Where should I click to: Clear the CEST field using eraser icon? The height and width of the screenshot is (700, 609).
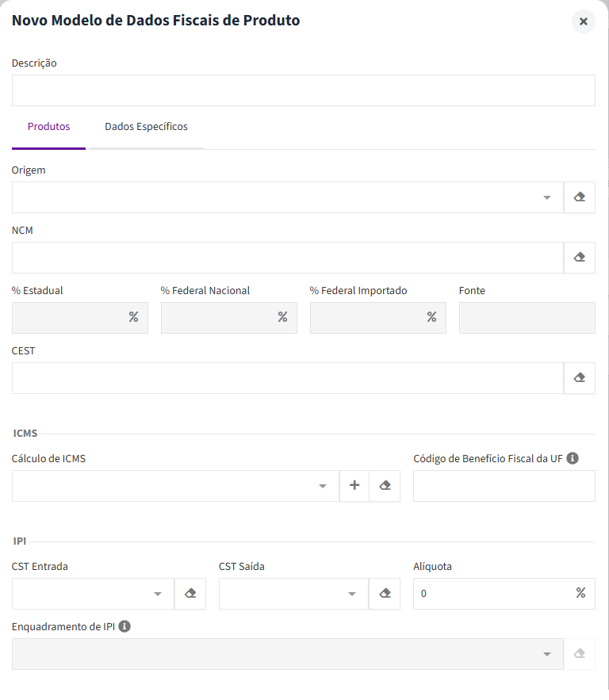pyautogui.click(x=579, y=378)
